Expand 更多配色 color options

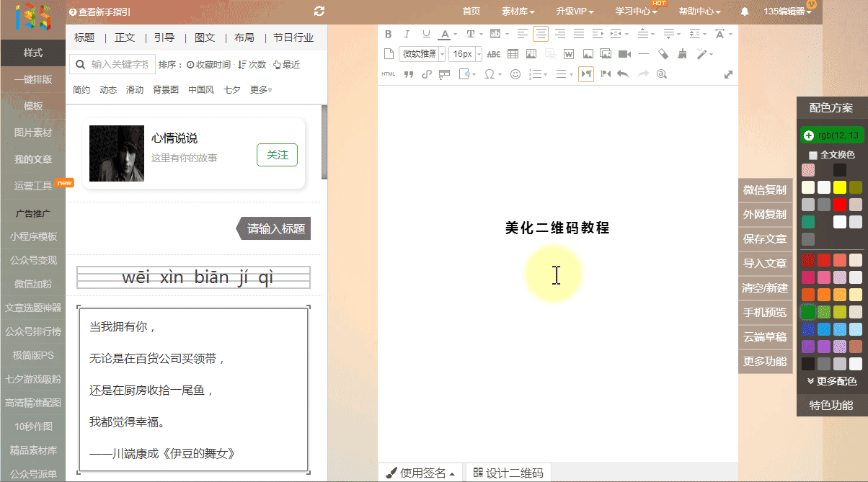point(832,381)
